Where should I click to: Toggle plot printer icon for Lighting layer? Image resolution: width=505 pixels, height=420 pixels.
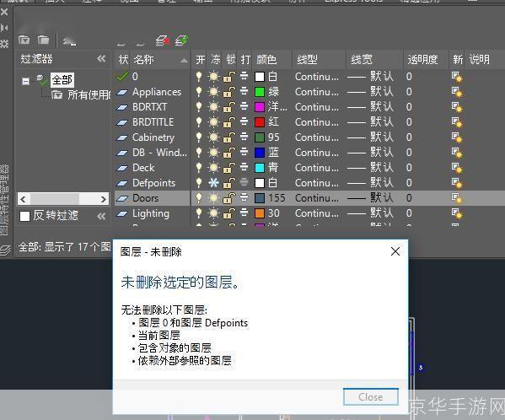244,213
